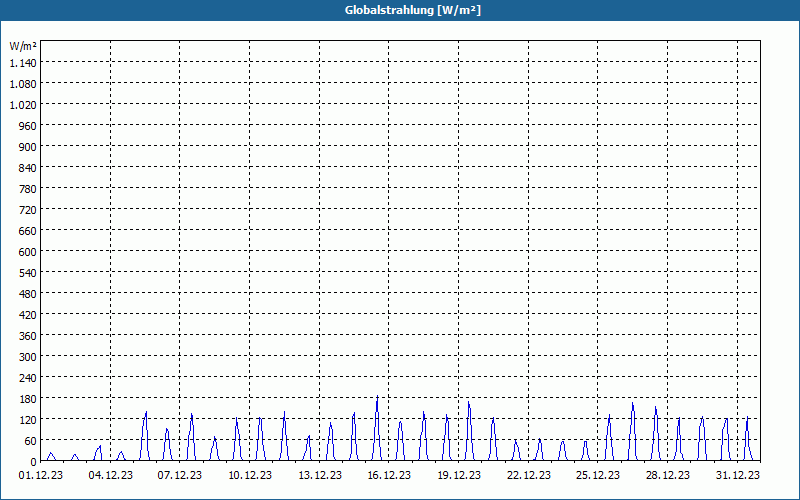Select the 25.12.23 date label
Image resolution: width=800 pixels, height=500 pixels.
tap(598, 475)
